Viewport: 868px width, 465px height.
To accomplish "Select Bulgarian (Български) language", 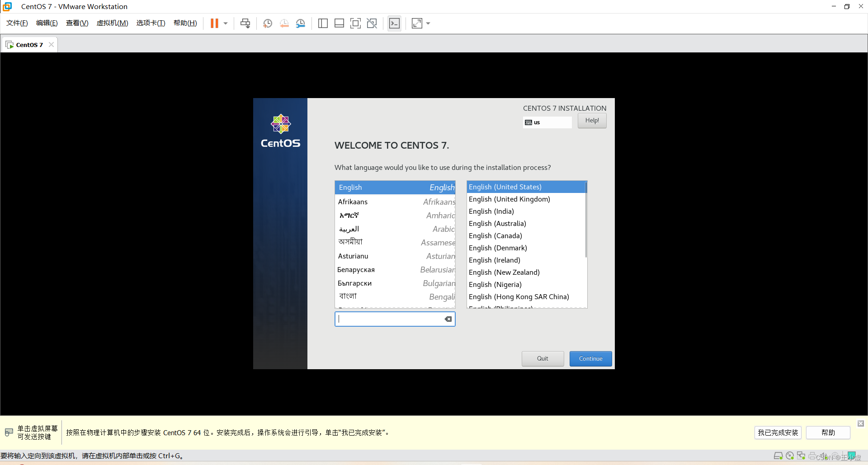I will click(395, 283).
